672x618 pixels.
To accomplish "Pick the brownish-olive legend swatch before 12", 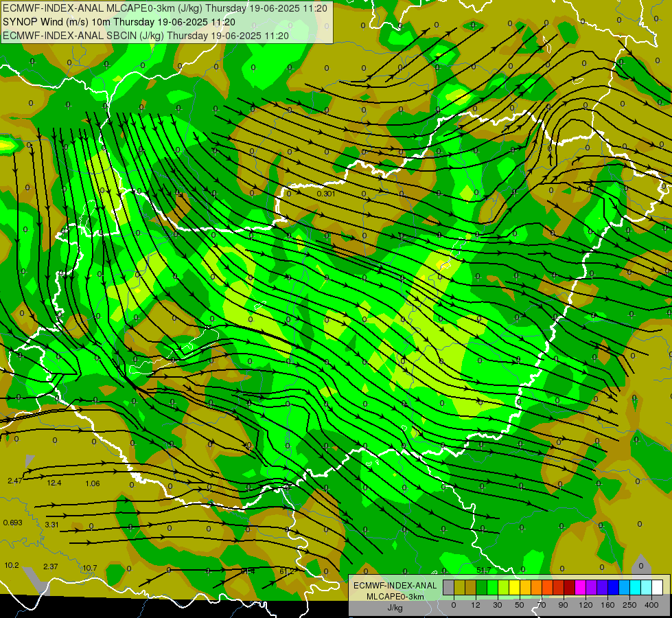I will pos(470,588).
